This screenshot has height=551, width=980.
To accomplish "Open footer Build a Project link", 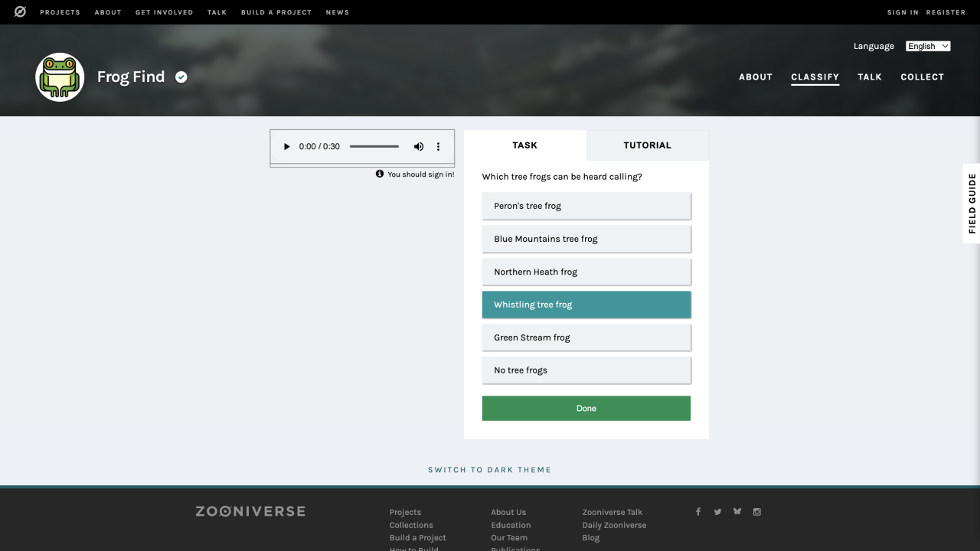I will tap(418, 538).
